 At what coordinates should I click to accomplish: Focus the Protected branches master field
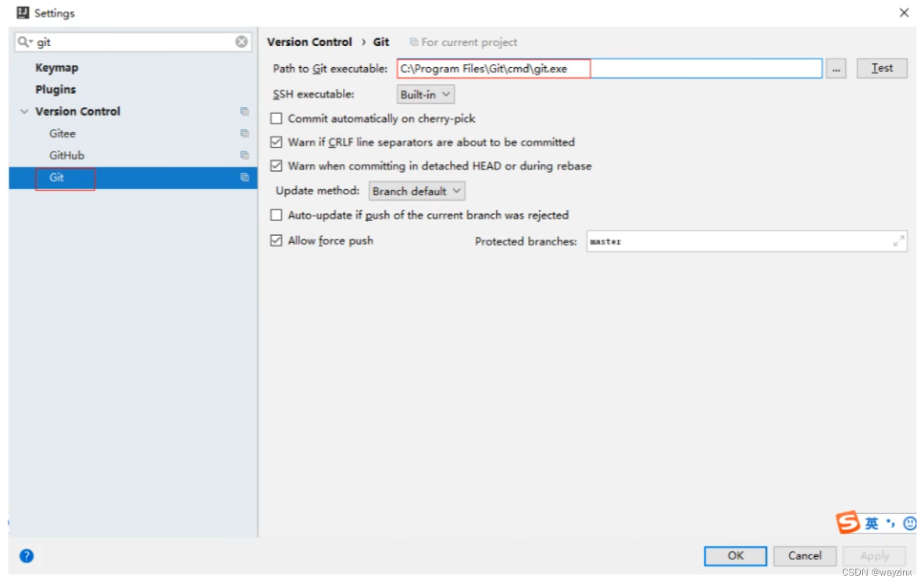point(747,241)
